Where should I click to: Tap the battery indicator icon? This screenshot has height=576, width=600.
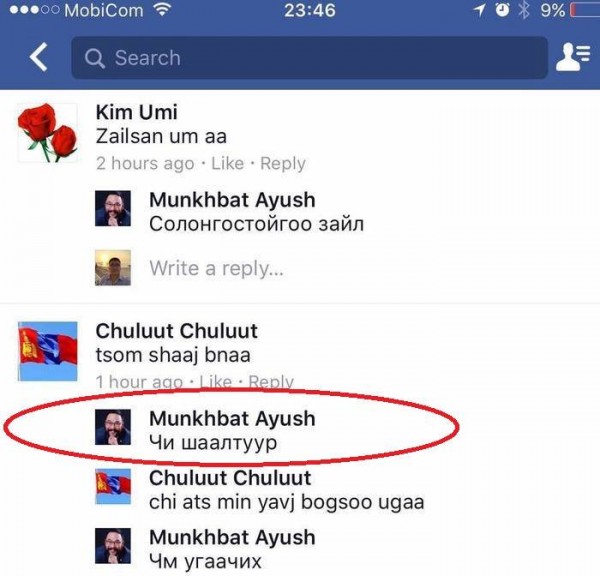[x=585, y=10]
